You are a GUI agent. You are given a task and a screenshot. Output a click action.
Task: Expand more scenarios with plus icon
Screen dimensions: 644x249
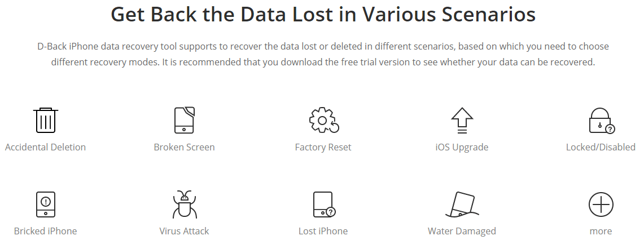click(601, 204)
